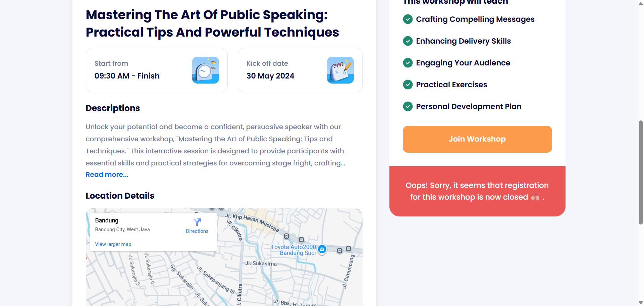Screen dimensions: 644x306
Task: Click green checkmark beside Crafting Compelling Messages
Action: [408, 19]
